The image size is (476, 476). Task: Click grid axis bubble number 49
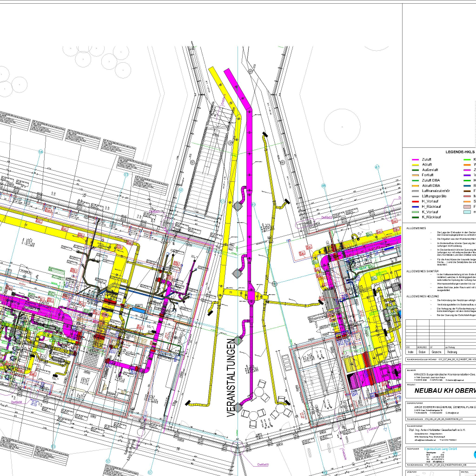[x=253, y=204]
